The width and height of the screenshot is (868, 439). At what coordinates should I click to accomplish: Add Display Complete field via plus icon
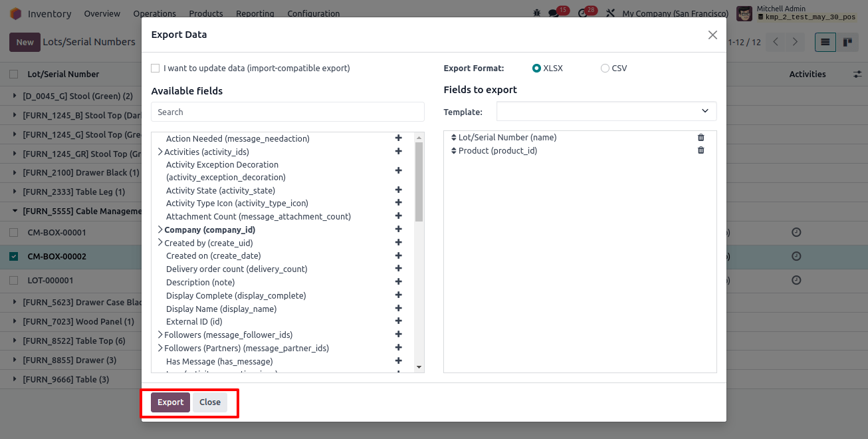coord(399,295)
